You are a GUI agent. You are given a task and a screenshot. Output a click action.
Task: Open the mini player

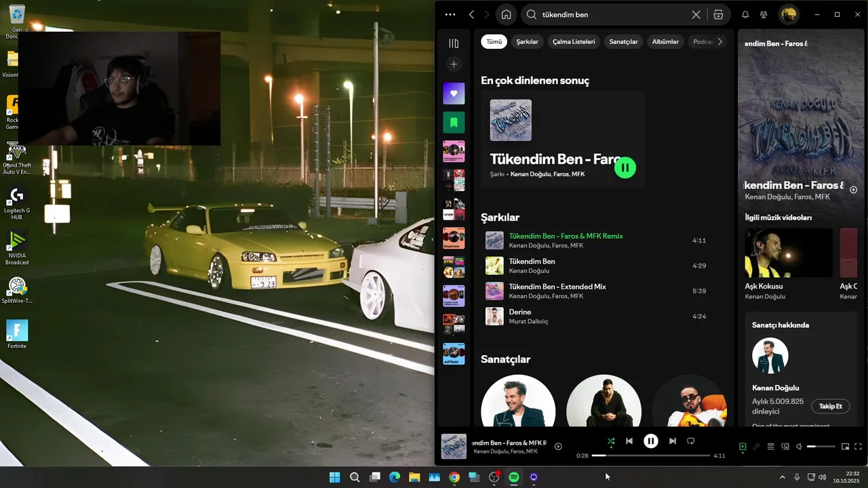(x=845, y=447)
